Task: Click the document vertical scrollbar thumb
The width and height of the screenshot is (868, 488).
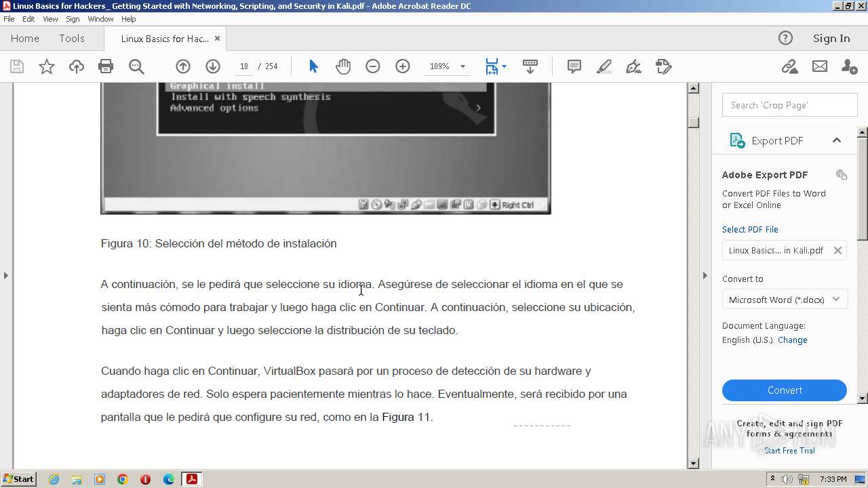Action: pos(693,122)
